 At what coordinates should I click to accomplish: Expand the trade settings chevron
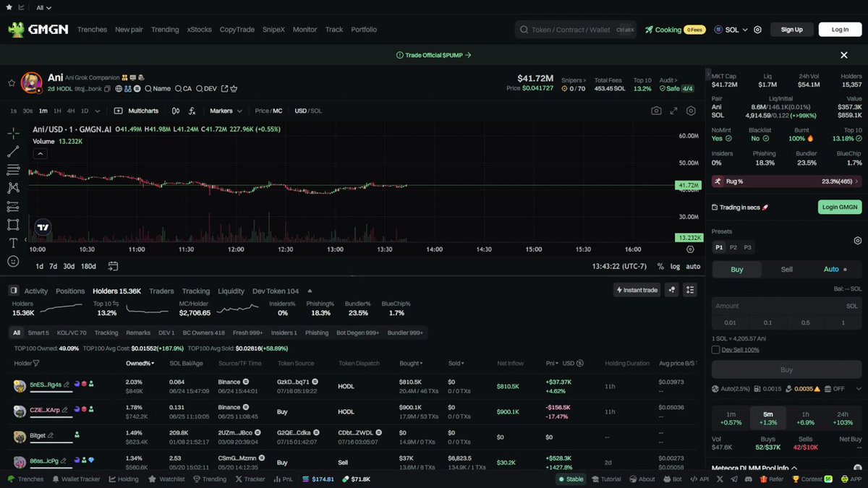pos(858,389)
